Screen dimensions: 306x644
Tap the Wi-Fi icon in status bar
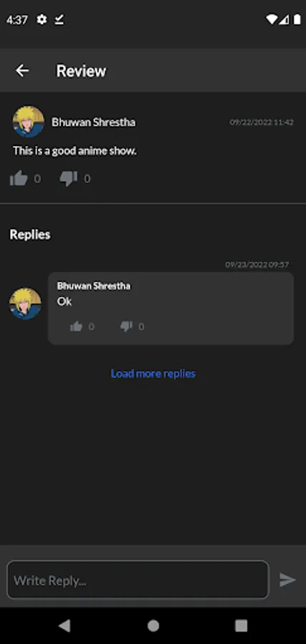pos(272,19)
